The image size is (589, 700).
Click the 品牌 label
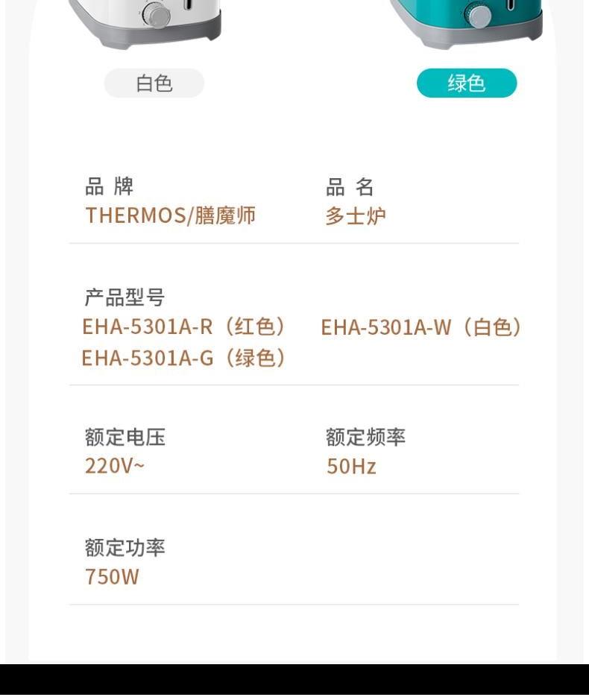tap(109, 186)
